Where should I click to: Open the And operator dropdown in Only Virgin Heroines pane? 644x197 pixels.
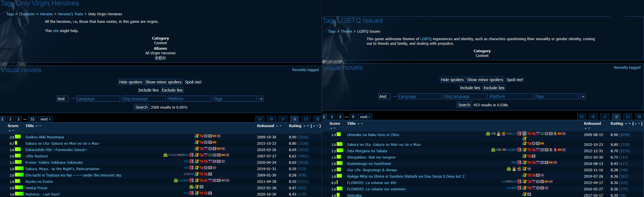point(63,99)
